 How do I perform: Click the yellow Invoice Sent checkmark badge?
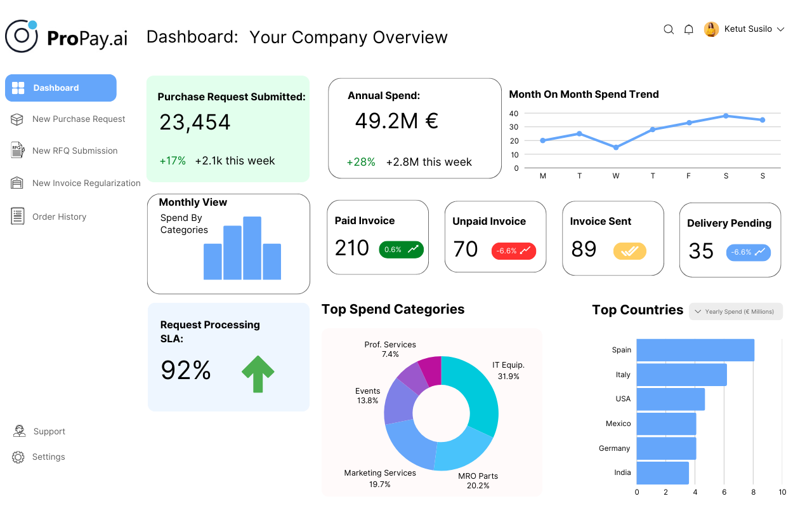click(629, 251)
